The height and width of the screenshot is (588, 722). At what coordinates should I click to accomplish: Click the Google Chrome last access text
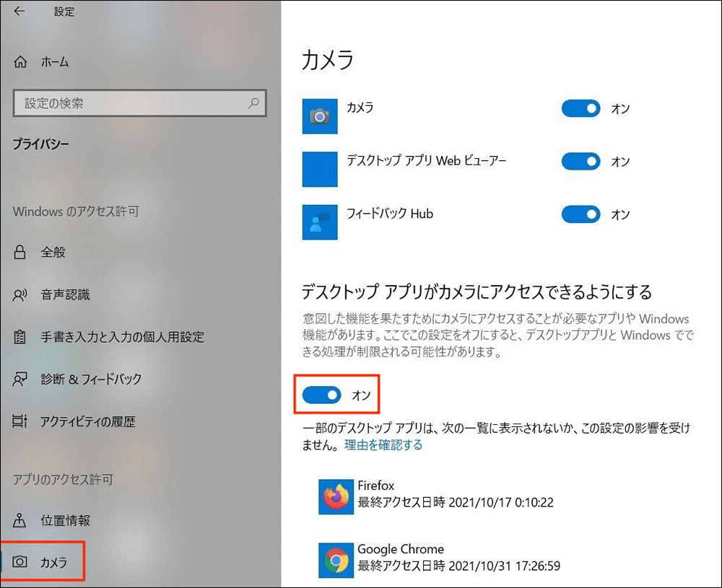click(x=458, y=566)
